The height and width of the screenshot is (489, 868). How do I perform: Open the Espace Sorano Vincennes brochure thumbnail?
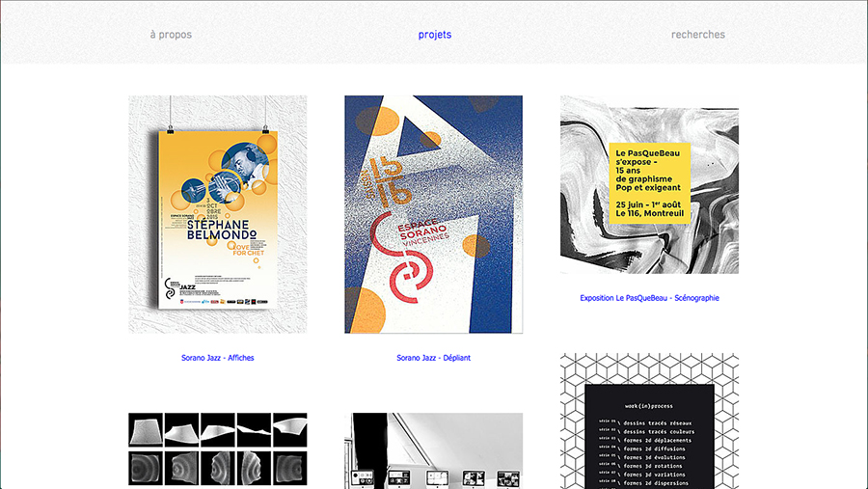433,214
